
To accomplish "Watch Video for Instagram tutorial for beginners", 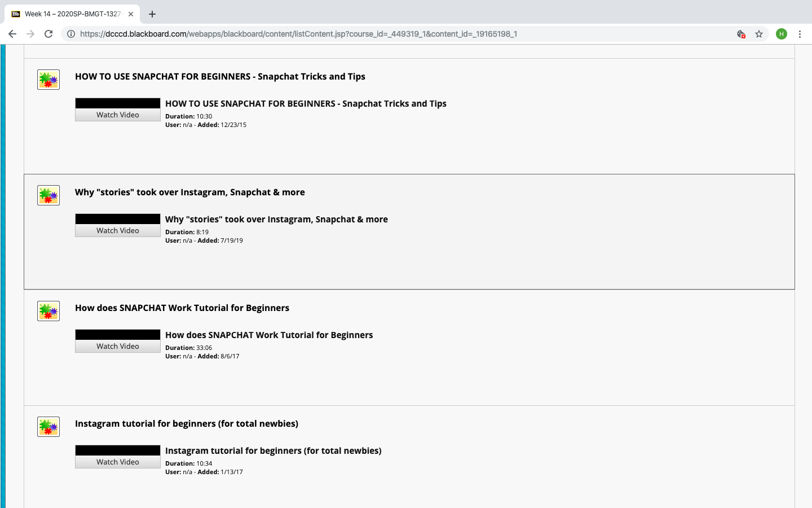I will click(118, 462).
